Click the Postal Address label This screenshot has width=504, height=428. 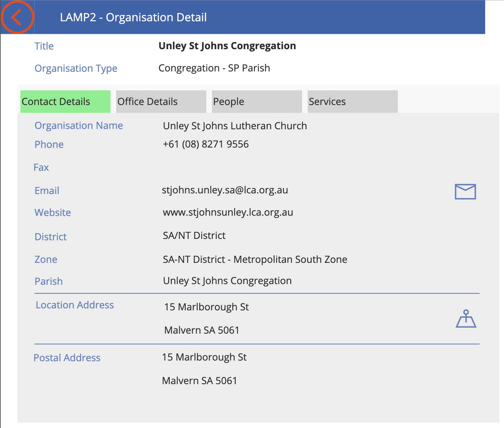(67, 358)
